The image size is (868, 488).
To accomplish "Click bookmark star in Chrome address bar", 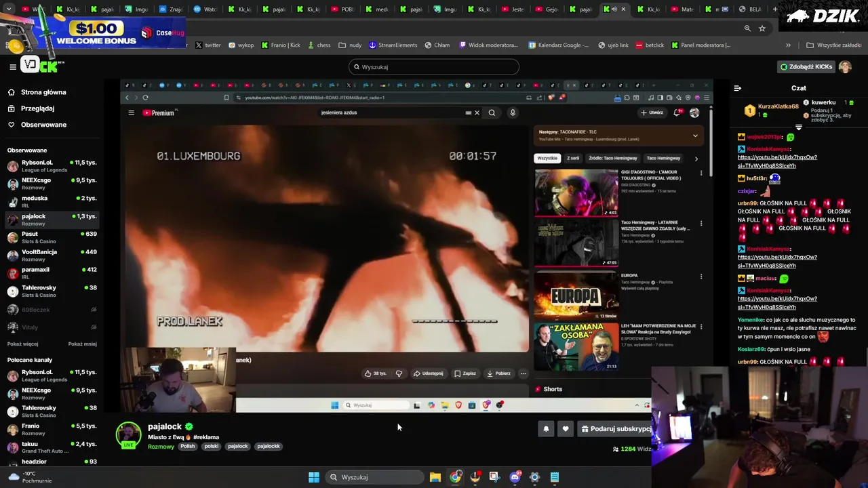I will [x=762, y=28].
